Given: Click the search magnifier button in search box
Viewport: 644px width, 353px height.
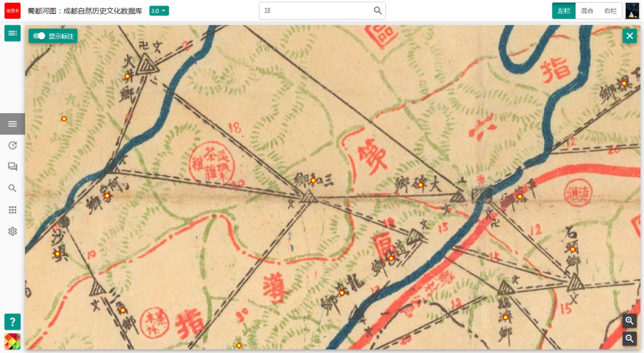Looking at the screenshot, I should [x=378, y=11].
